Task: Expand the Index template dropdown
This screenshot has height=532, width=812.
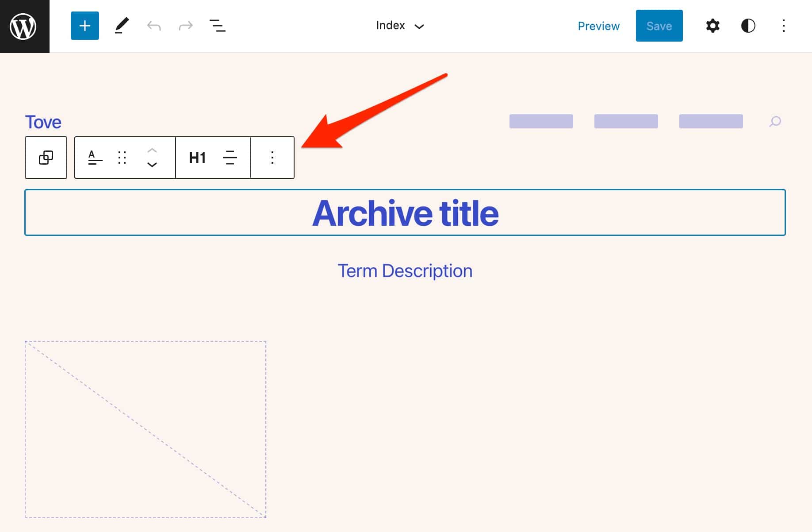Action: (400, 26)
